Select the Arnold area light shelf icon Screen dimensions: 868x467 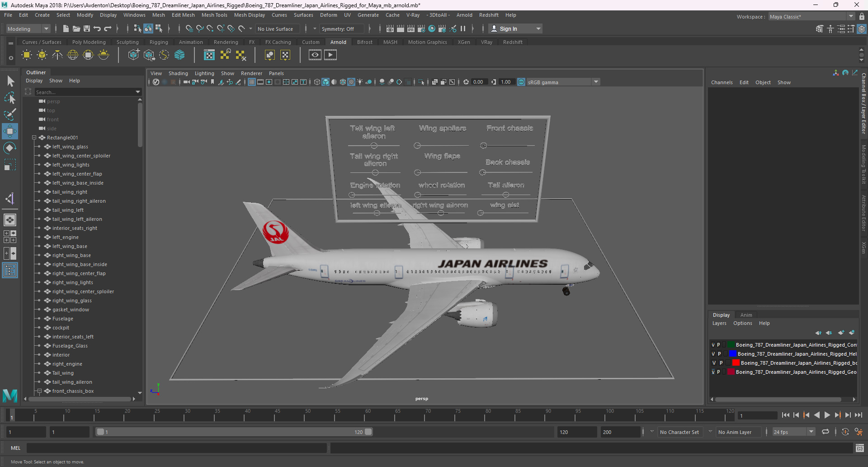tap(27, 55)
